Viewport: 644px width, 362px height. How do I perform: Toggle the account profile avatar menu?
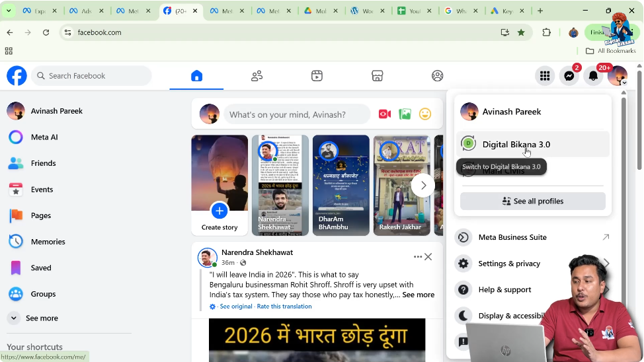click(618, 76)
